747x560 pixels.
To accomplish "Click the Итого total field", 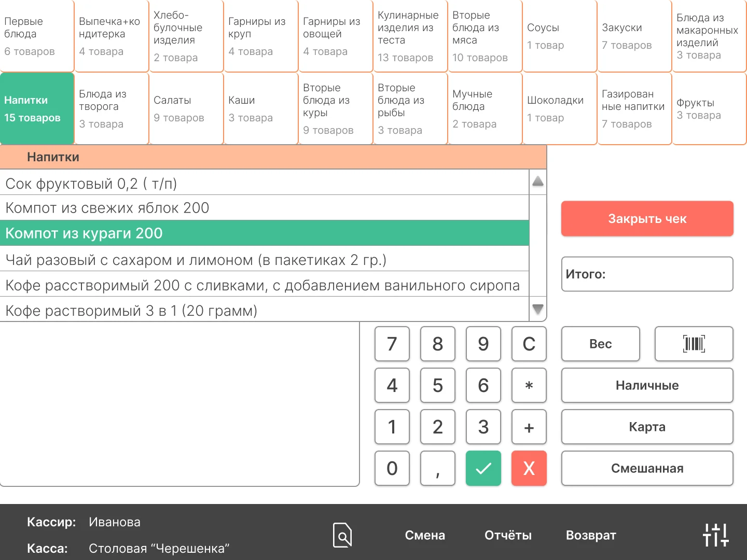I will point(647,274).
